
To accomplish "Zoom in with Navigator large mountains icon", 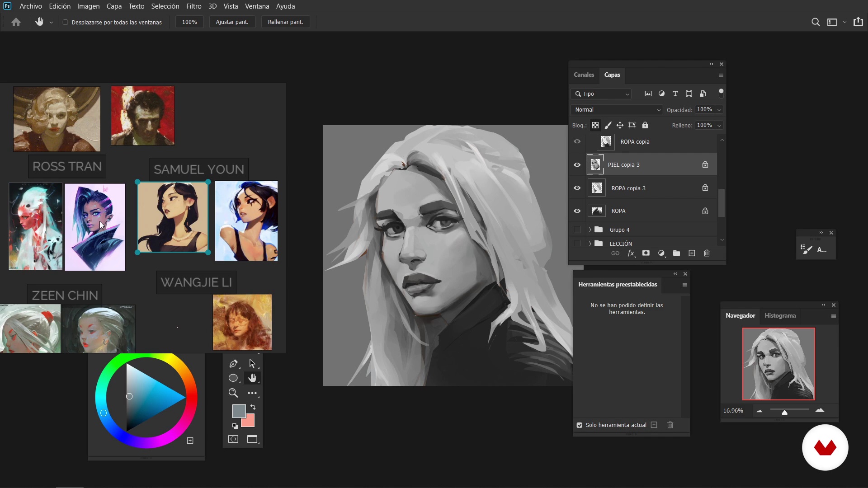I will tap(820, 411).
